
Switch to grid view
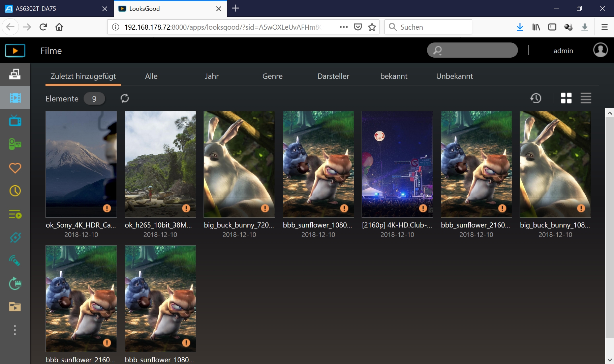[566, 98]
